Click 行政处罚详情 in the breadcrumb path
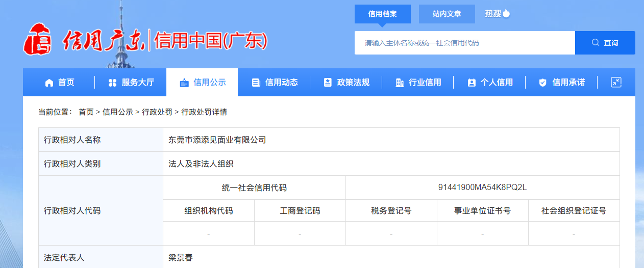This screenshot has height=268, width=644. tap(204, 112)
